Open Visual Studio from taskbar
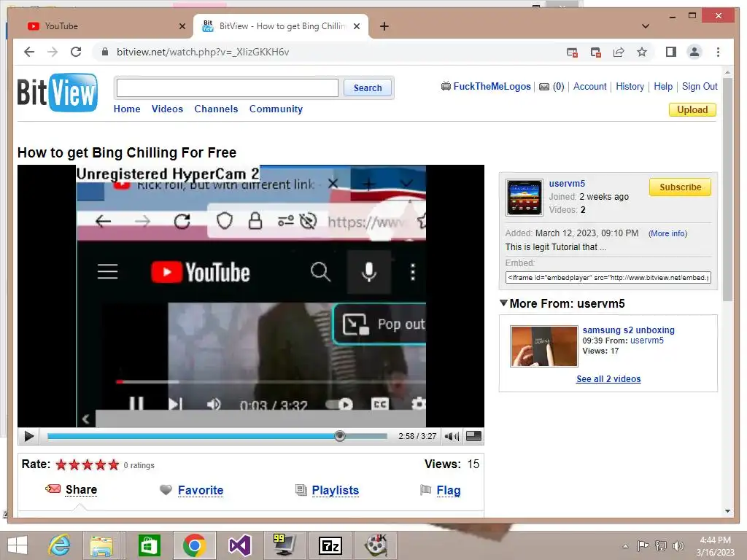 point(239,545)
